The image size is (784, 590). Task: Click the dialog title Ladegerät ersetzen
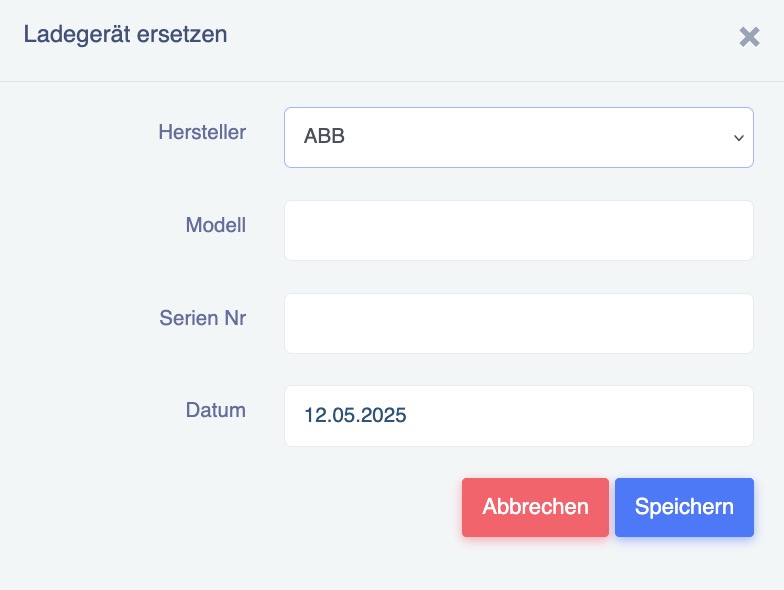click(126, 35)
